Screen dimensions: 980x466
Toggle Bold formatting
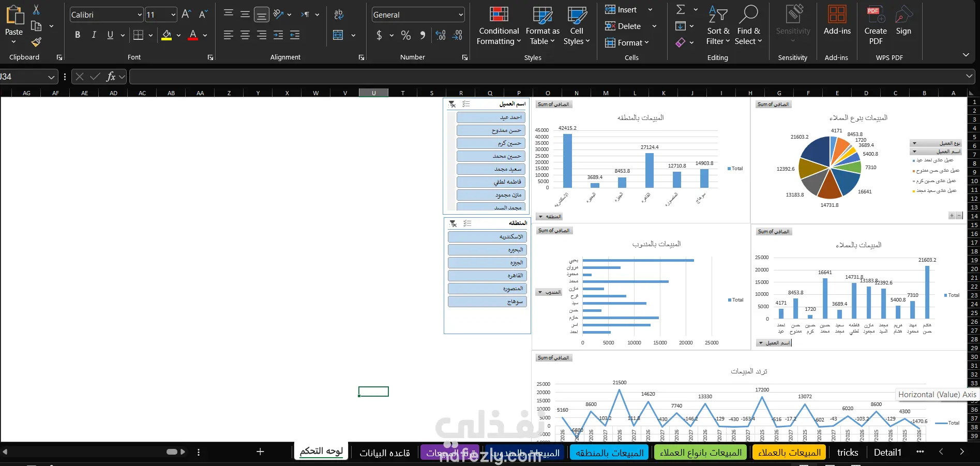tap(78, 35)
